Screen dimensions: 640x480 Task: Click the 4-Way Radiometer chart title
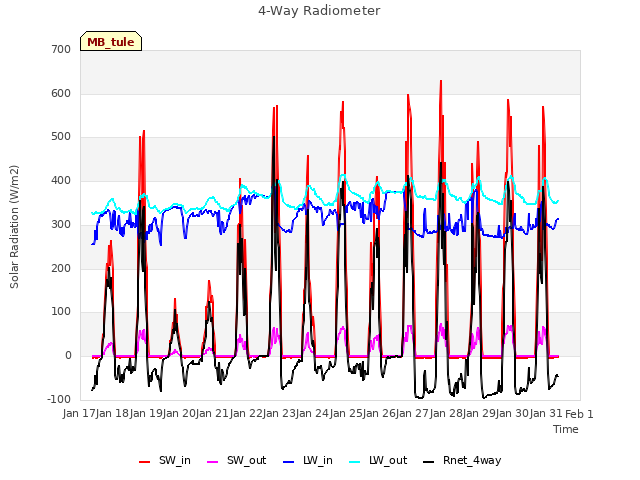coord(319,11)
